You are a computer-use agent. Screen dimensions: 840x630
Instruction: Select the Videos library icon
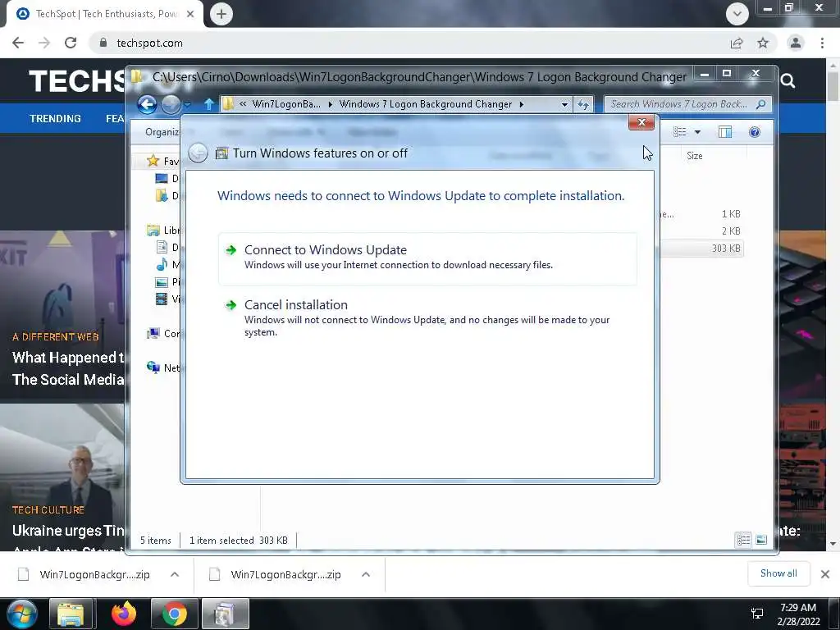pyautogui.click(x=162, y=299)
